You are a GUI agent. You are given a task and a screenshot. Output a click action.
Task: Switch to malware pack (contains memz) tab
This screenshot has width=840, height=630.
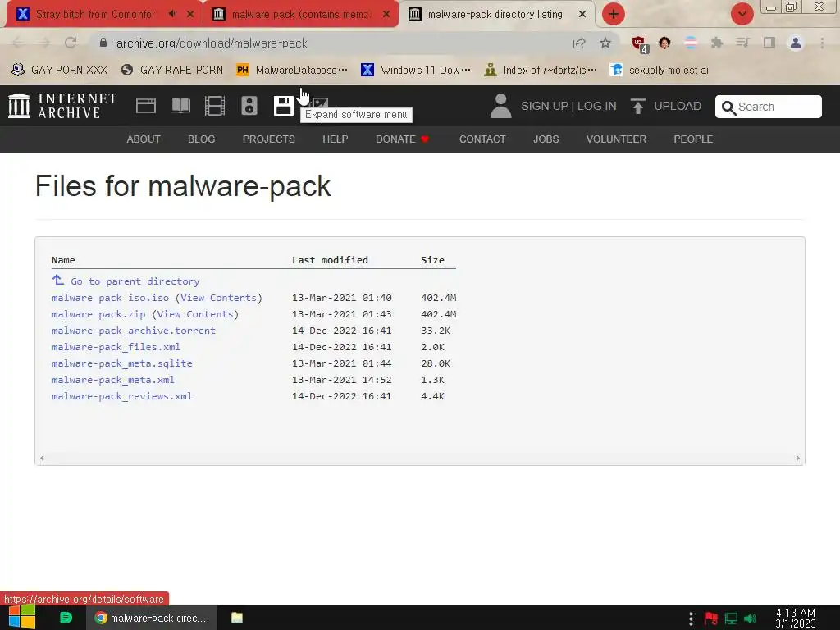(x=300, y=14)
